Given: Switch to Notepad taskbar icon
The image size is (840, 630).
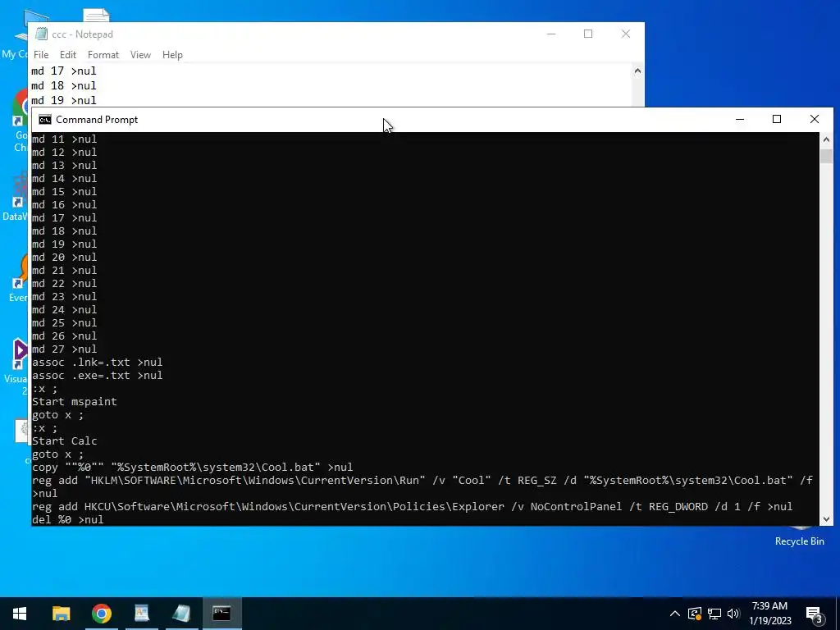Looking at the screenshot, I should (x=181, y=614).
